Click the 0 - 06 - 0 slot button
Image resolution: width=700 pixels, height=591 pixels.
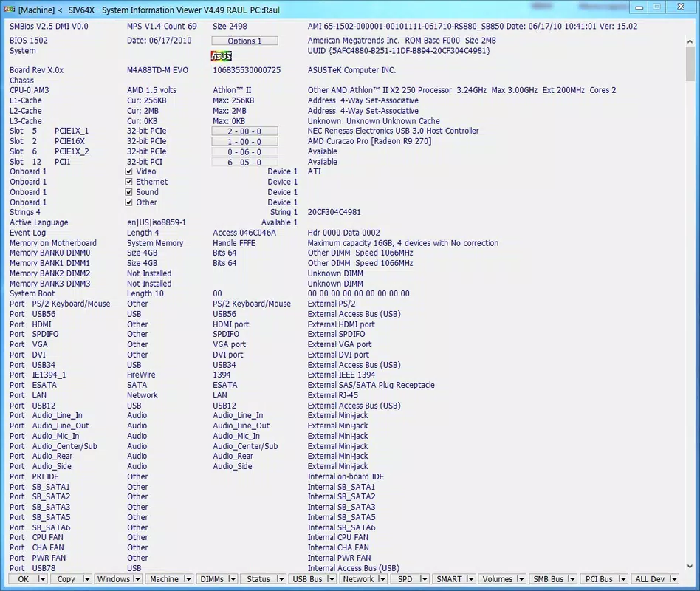click(244, 152)
